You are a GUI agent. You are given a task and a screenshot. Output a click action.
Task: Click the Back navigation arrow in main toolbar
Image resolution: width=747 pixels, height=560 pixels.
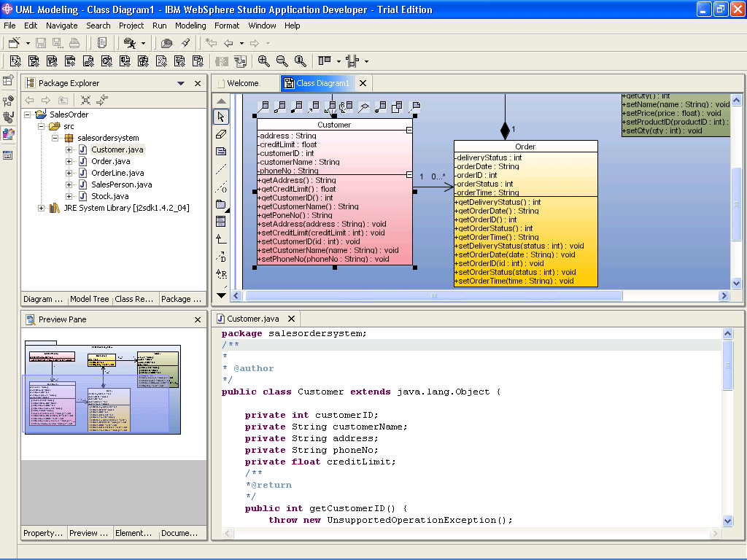coord(228,43)
